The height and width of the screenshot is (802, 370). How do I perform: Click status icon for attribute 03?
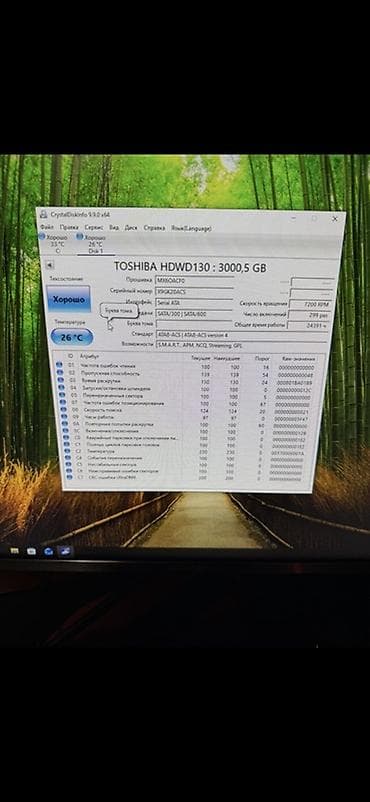click(x=60, y=380)
